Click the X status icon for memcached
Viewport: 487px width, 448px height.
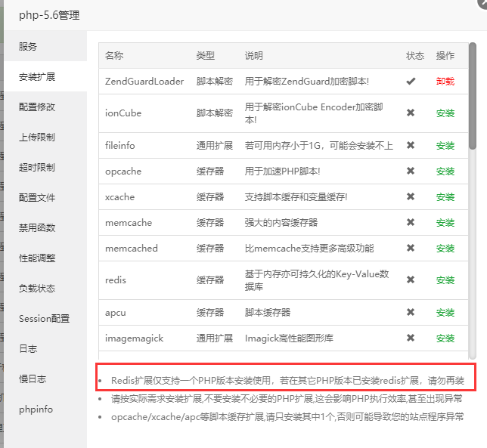[411, 248]
